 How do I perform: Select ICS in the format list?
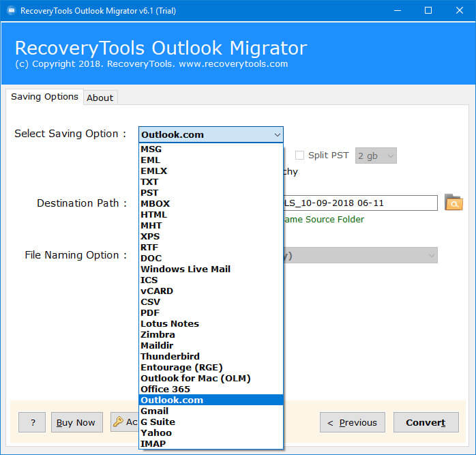tap(211, 280)
